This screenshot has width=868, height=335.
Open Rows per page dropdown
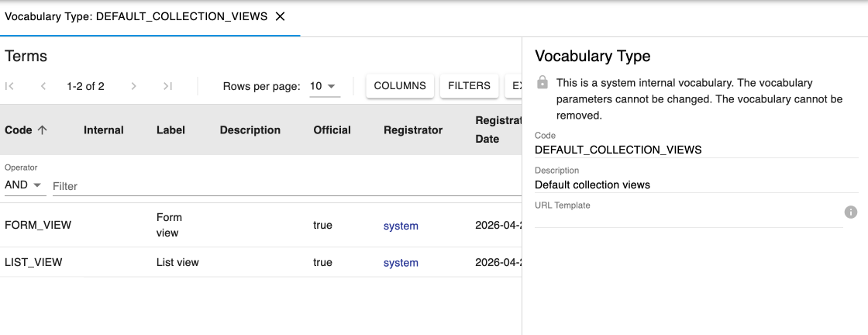point(325,86)
